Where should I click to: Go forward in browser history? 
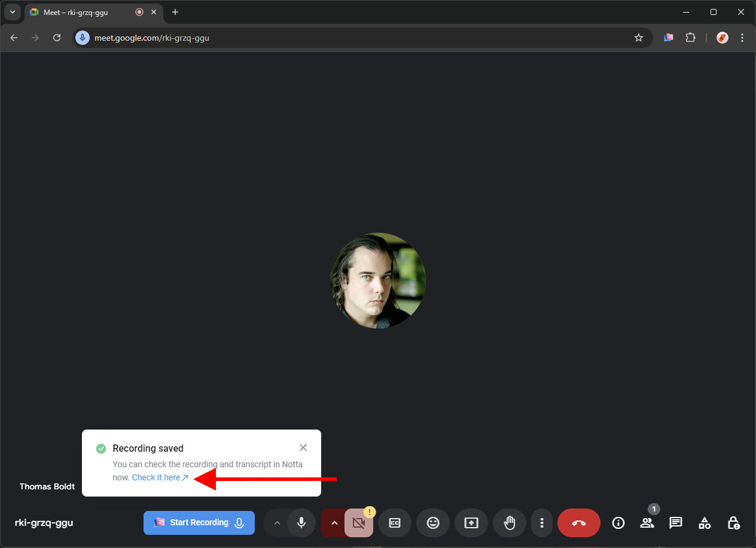coord(35,38)
